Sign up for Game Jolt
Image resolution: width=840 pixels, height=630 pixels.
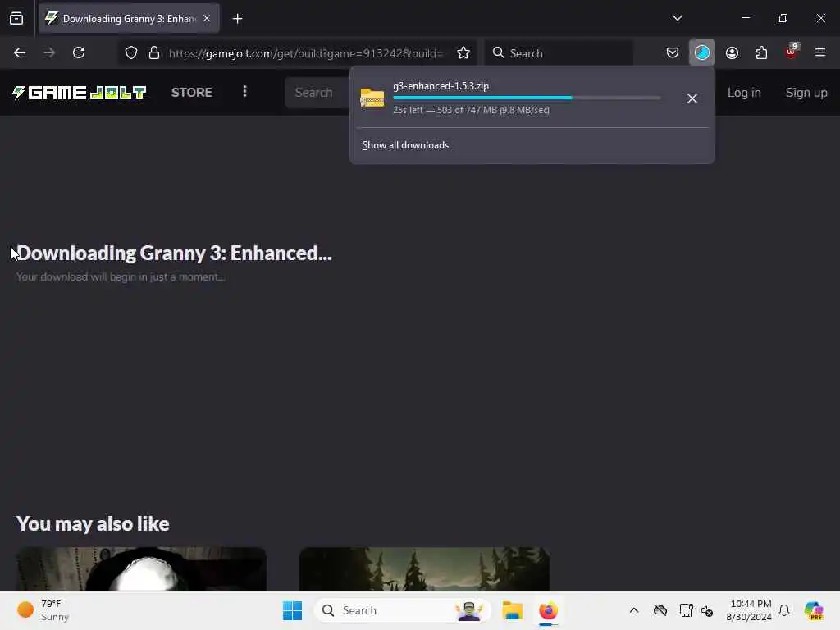[x=806, y=92]
